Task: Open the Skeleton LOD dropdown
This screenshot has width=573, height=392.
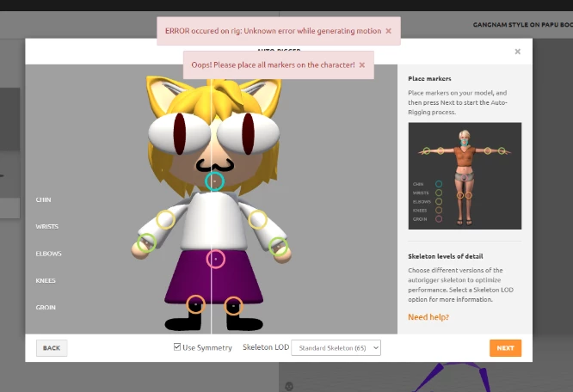Action: (x=336, y=348)
